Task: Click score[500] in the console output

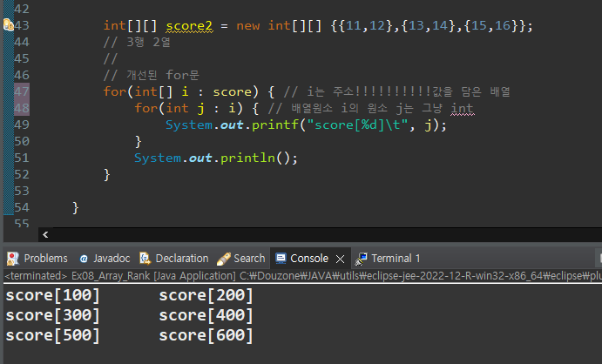Action: (x=52, y=335)
